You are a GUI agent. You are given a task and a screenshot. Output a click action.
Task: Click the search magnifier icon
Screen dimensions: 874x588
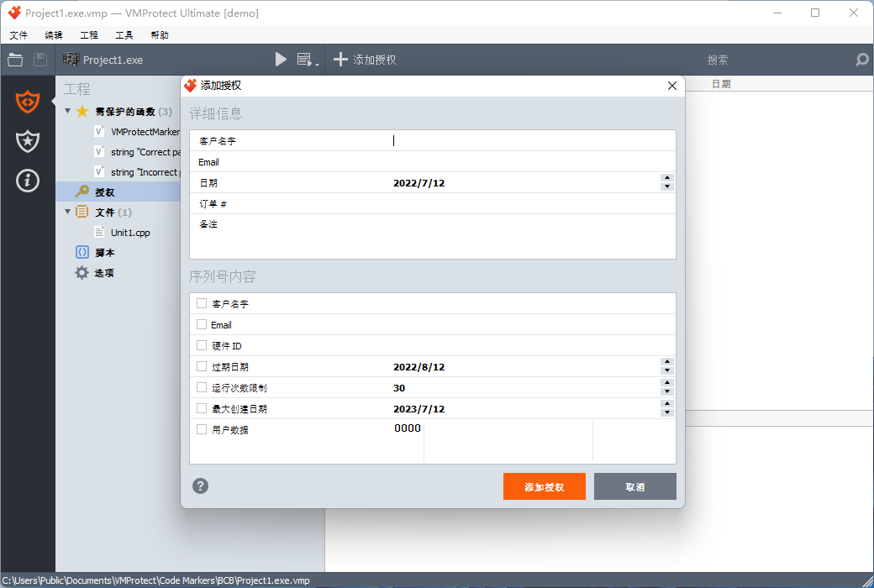tap(861, 60)
